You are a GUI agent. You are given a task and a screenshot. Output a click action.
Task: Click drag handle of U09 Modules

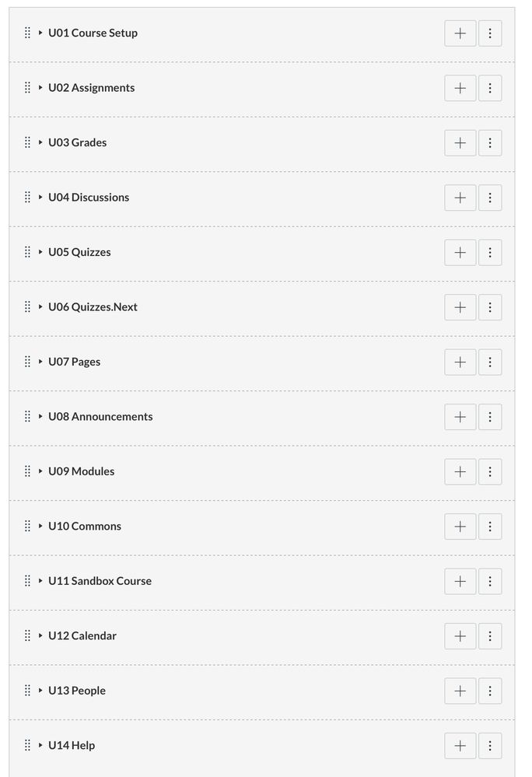[x=27, y=471]
